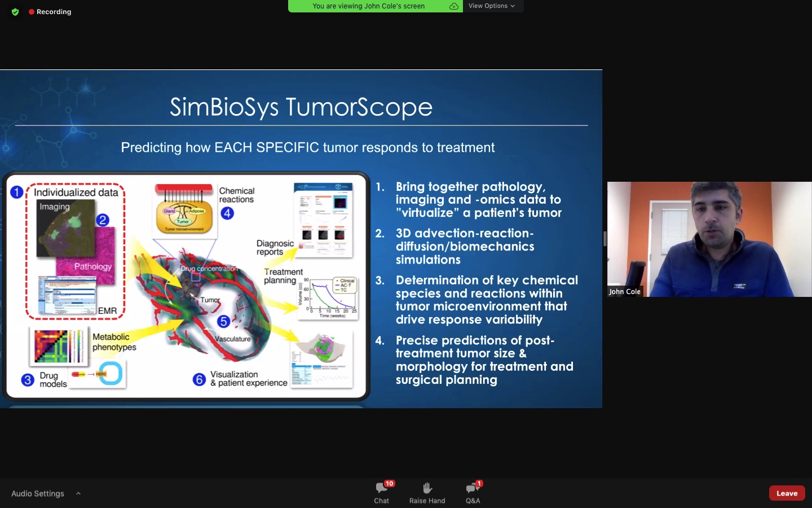Click the subtitle 'Predicting how EACH SPECIFIC tumor'

[x=307, y=147]
